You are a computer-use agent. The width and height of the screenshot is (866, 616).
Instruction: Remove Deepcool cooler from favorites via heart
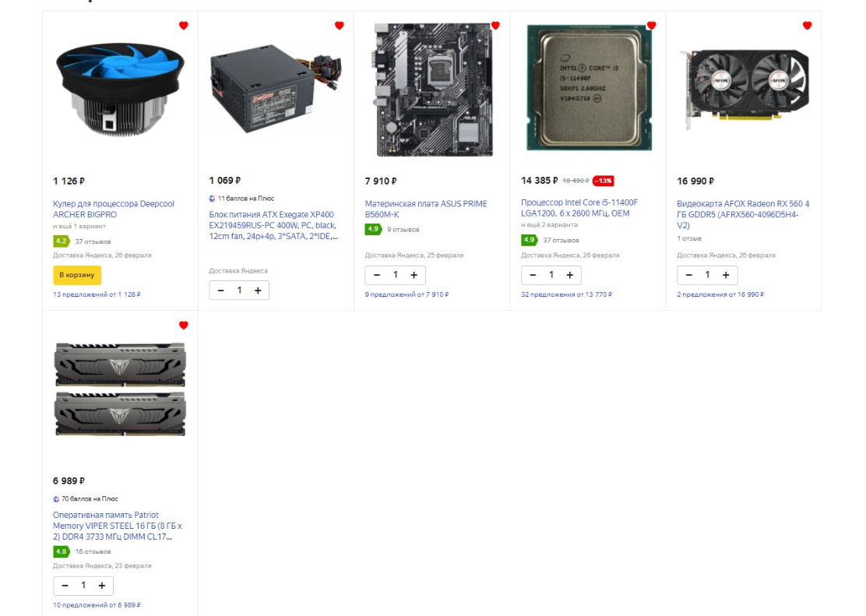click(183, 26)
